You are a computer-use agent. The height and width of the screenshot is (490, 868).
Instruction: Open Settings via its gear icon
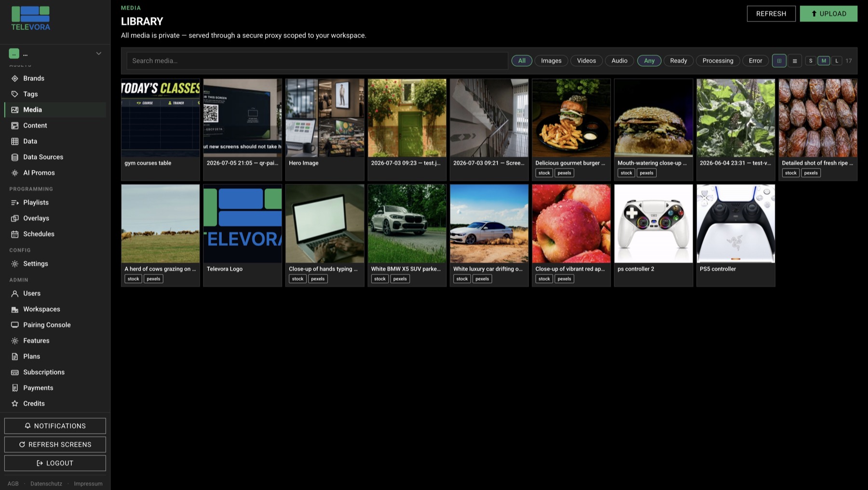(15, 264)
